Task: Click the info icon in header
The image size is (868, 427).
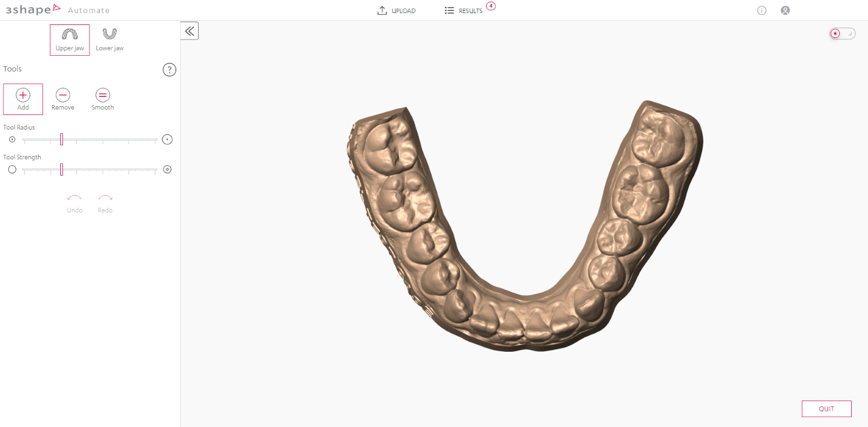Action: 762,10
